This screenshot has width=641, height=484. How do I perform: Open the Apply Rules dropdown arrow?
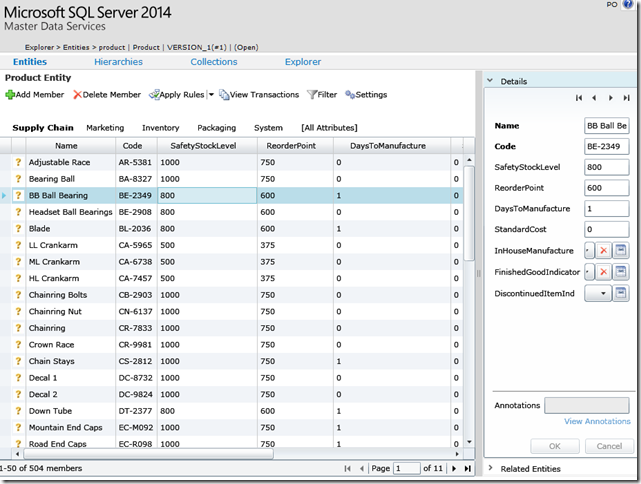pos(211,95)
